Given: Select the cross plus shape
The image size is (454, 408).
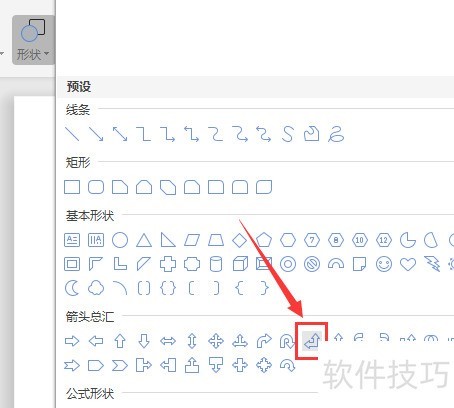Looking at the screenshot, I should pos(168,264).
